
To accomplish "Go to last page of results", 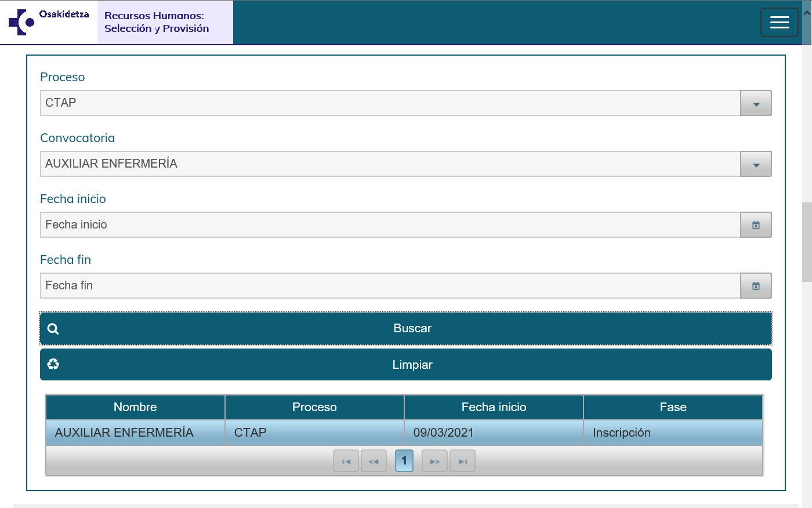I will tap(462, 462).
